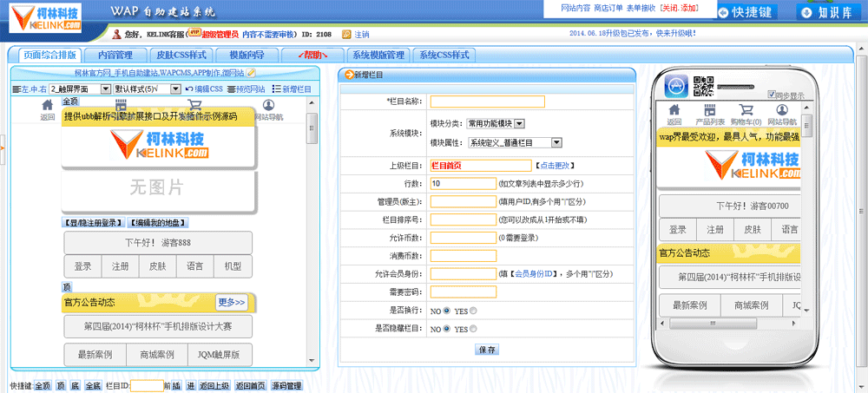This screenshot has height=393, width=868.
Task: Open the 系统CSS样式 tab
Action: coord(444,55)
